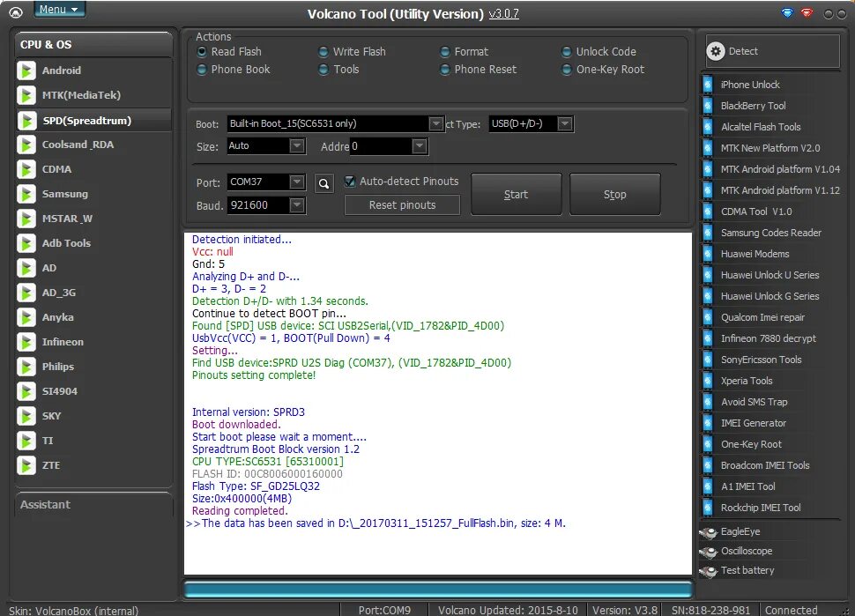The height and width of the screenshot is (616, 855).
Task: Click the v3.0.7 version link
Action: click(503, 13)
